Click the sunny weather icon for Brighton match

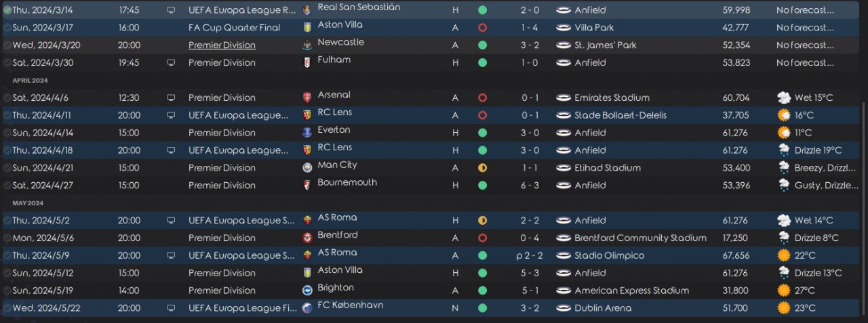point(784,290)
